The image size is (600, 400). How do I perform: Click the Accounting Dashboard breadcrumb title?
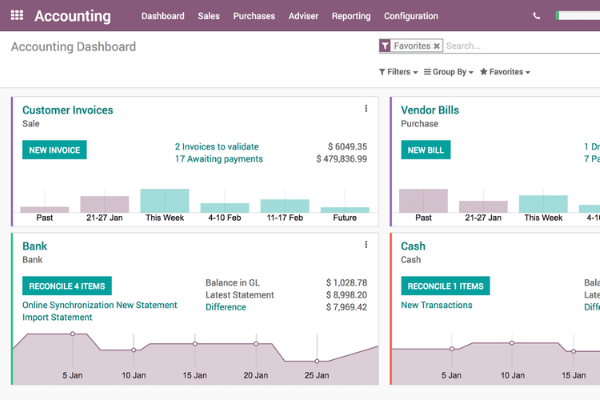[73, 47]
